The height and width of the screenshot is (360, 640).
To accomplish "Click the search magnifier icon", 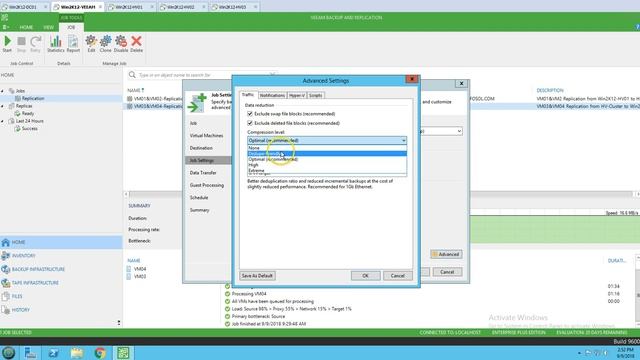I will 132,75.
